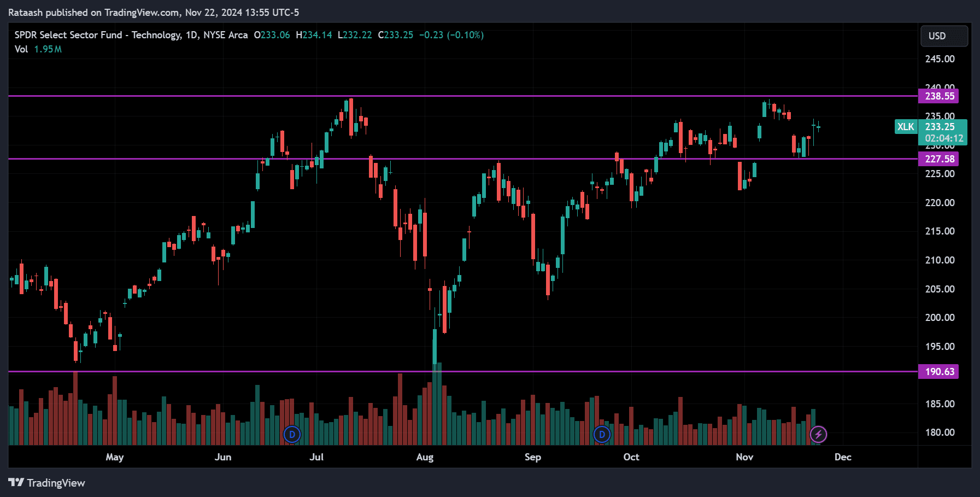Click the XLK symbol price tag
Image resolution: width=980 pixels, height=497 pixels.
[906, 127]
